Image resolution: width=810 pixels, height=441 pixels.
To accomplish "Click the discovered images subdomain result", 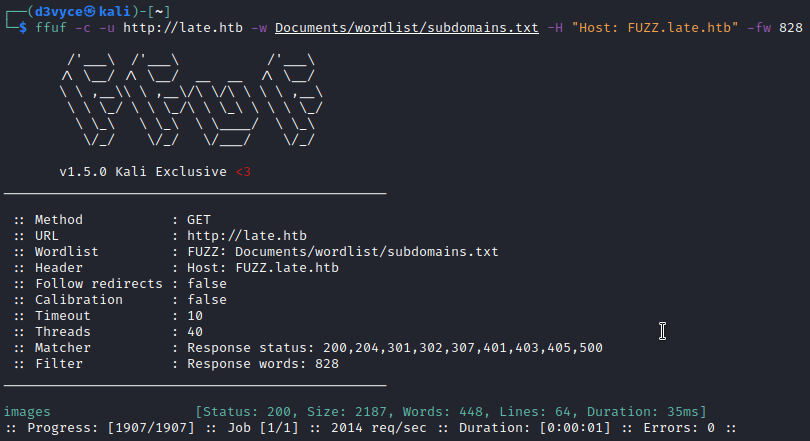I will tap(27, 412).
